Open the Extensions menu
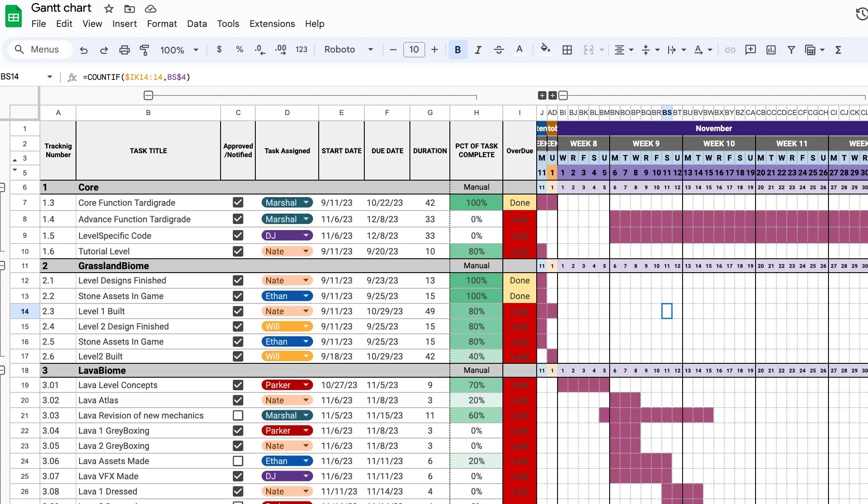The width and height of the screenshot is (868, 504). click(x=272, y=24)
